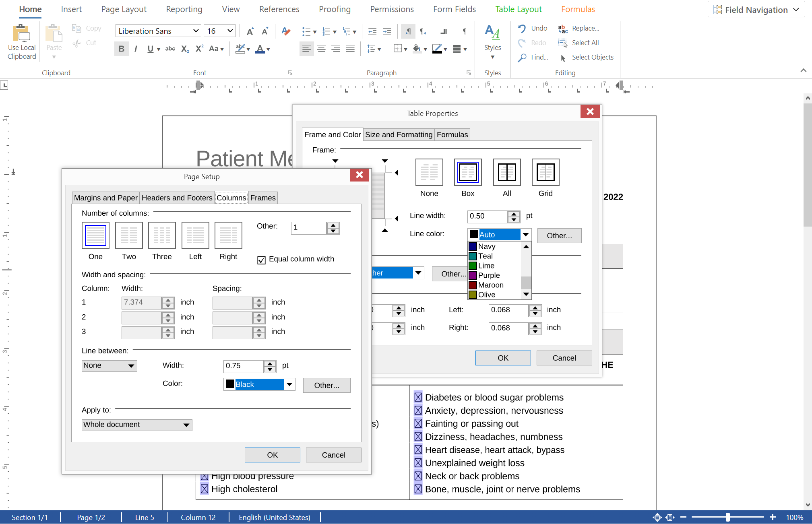Select the Two columns layout

pos(128,235)
